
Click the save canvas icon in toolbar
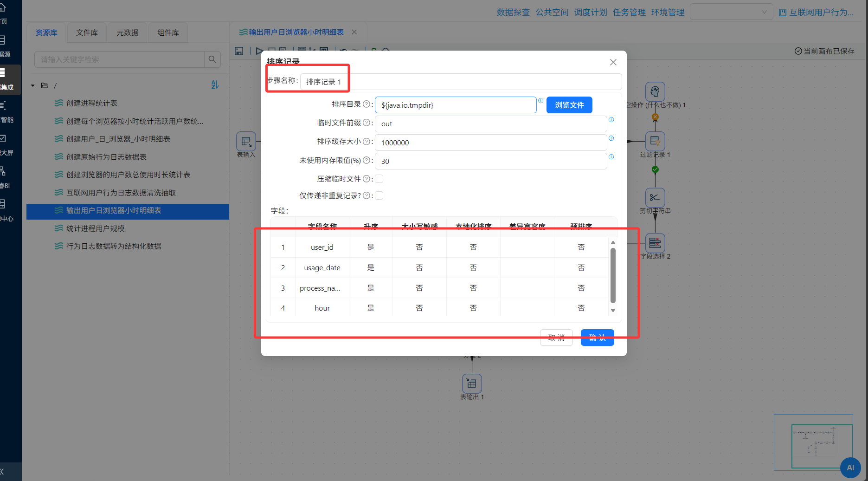pyautogui.click(x=239, y=51)
